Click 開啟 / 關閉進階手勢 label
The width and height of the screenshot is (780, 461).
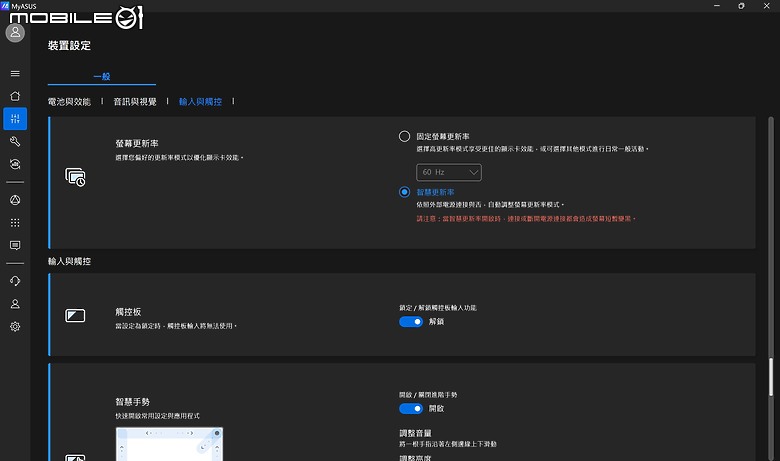[x=428, y=395]
